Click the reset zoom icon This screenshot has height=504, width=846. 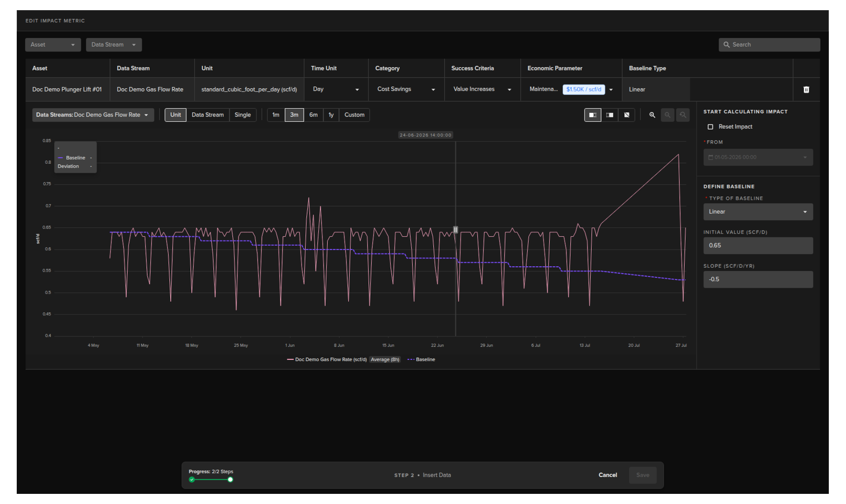[683, 115]
